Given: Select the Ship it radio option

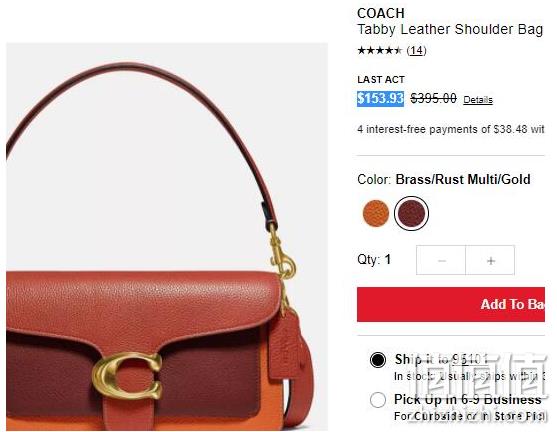Looking at the screenshot, I should point(378,360).
